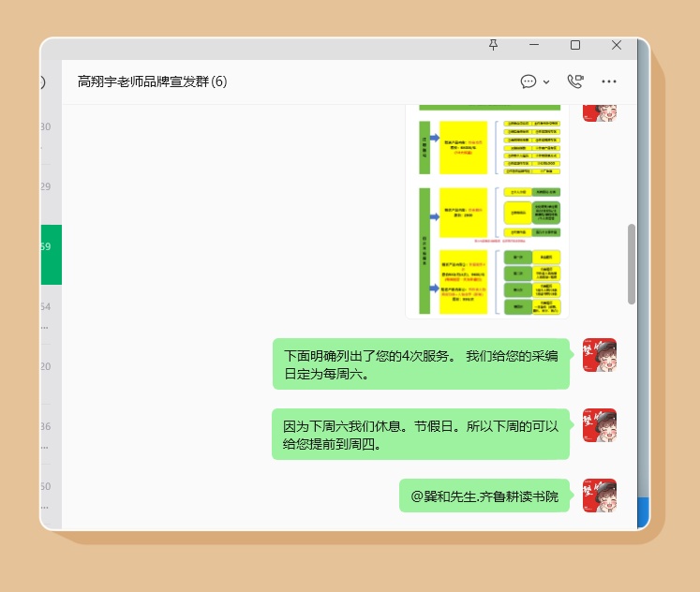This screenshot has width=700, height=592.
Task: Open the three-dot chat info menu
Action: (x=609, y=81)
